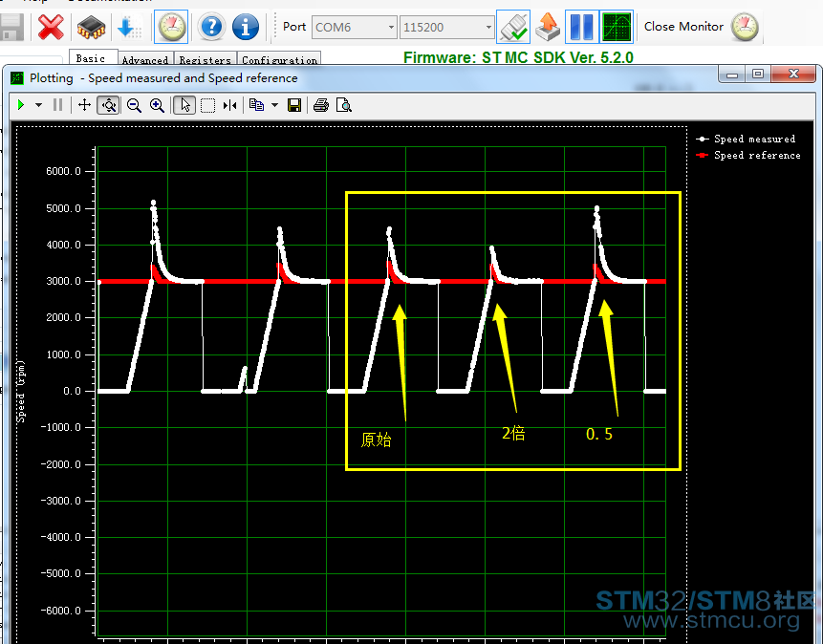Open the print preview icon
The width and height of the screenshot is (823, 644).
tap(344, 105)
